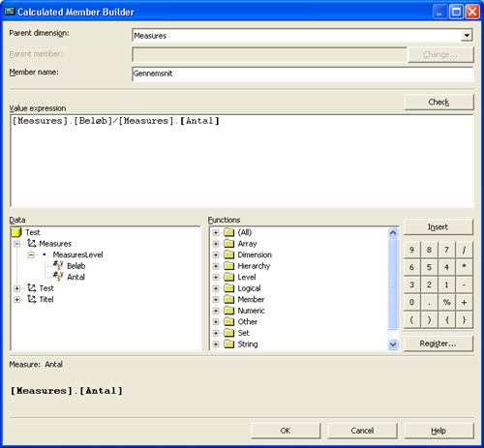Image resolution: width=484 pixels, height=448 pixels.
Task: Click the Titel dimension icon
Action: (32, 299)
